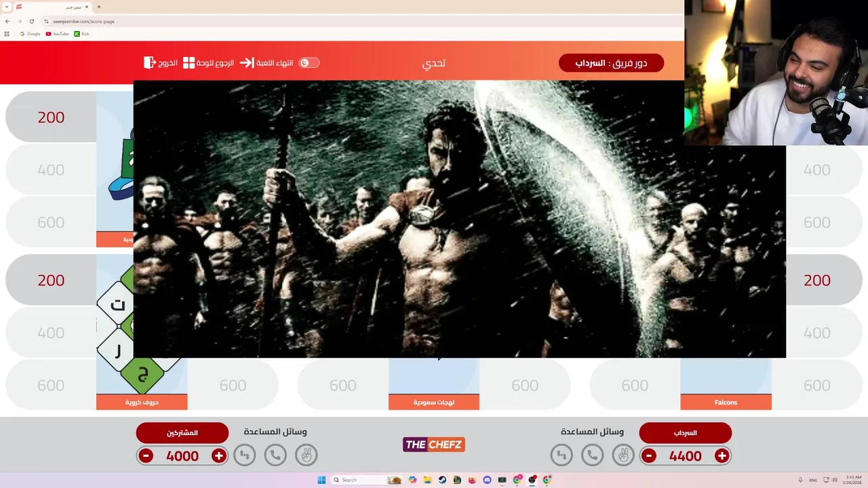Open the Chrome apps grid shortcut
Screen dimensions: 868x488
[7, 34]
